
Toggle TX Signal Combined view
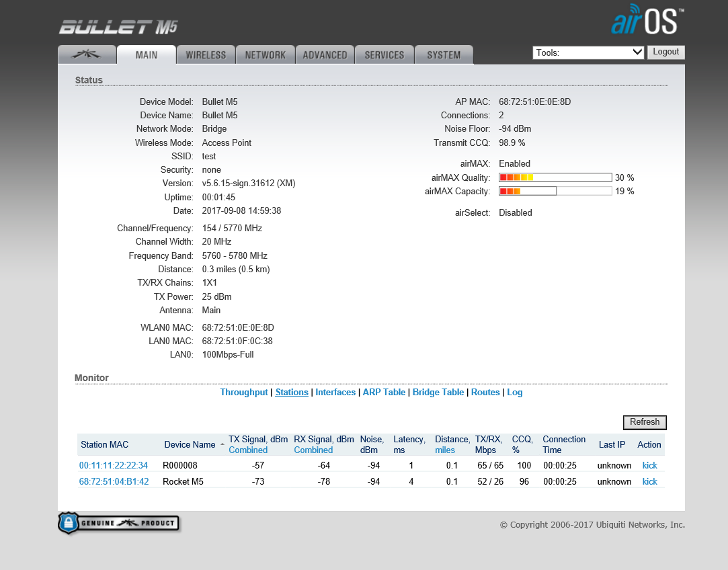(248, 450)
